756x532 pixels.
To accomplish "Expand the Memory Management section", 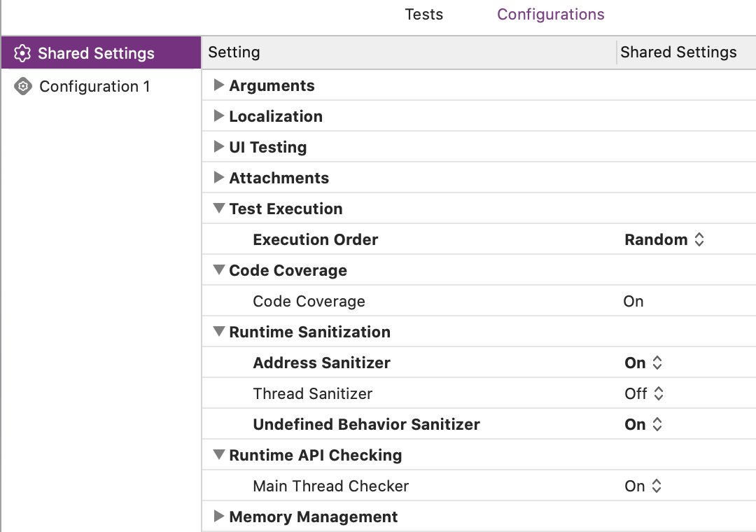I will tap(219, 516).
